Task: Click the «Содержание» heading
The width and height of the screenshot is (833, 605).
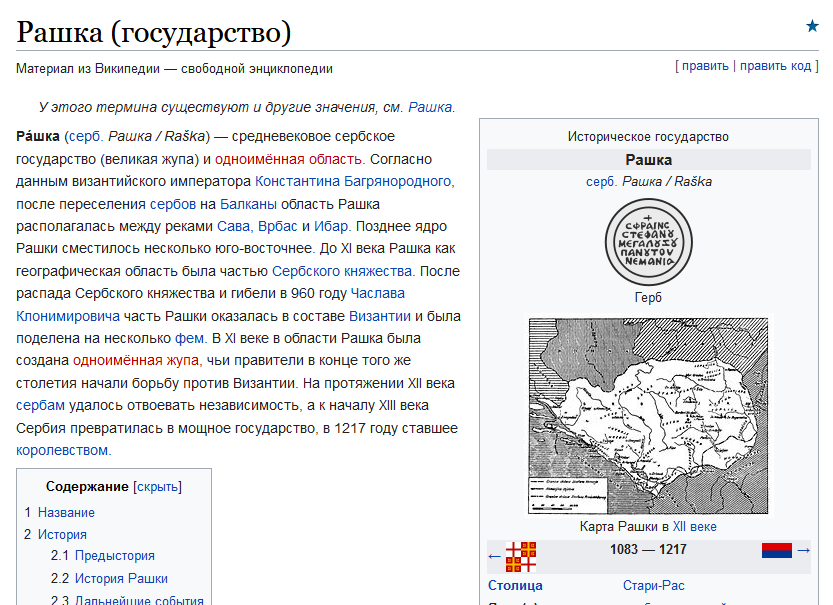Action: 87,487
